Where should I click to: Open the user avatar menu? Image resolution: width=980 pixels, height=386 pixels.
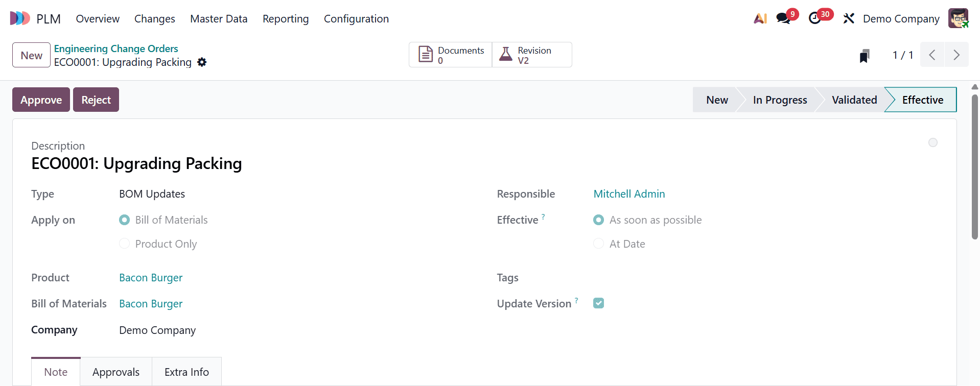(958, 18)
